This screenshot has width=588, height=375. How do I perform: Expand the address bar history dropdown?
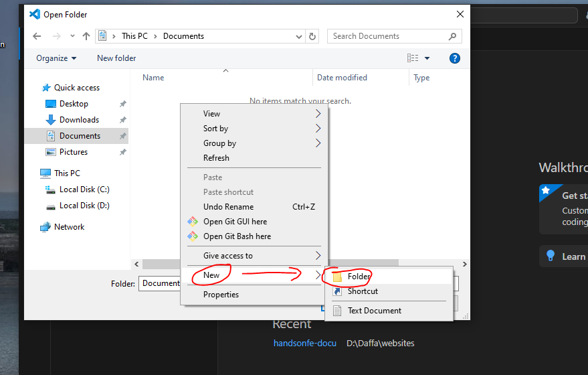click(299, 36)
